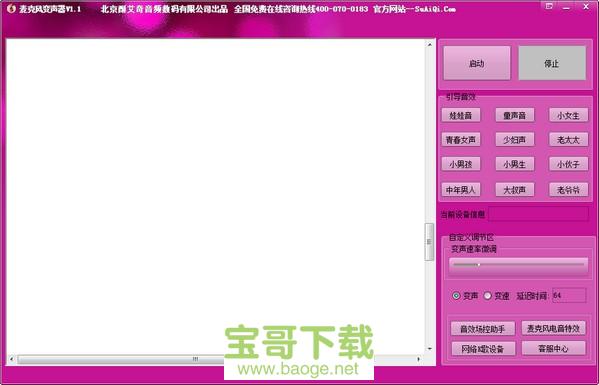Open 网络K歌设备
Viewport: 599px width, 385px height.
click(x=482, y=349)
